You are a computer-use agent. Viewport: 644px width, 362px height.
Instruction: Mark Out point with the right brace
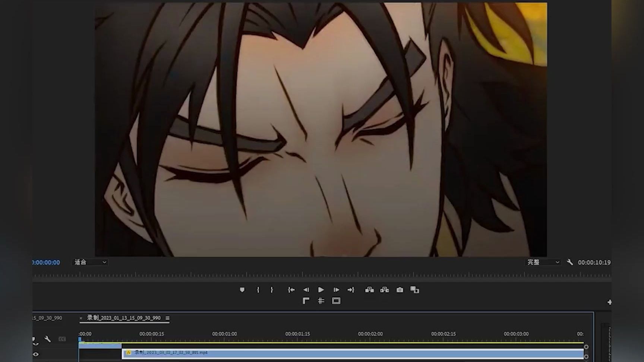point(272,290)
